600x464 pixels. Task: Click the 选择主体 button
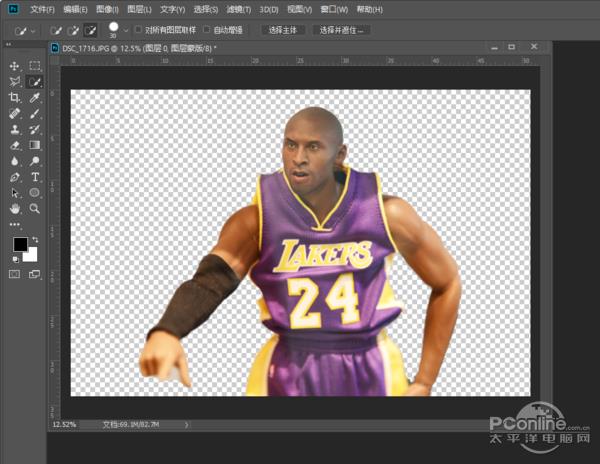[x=283, y=30]
